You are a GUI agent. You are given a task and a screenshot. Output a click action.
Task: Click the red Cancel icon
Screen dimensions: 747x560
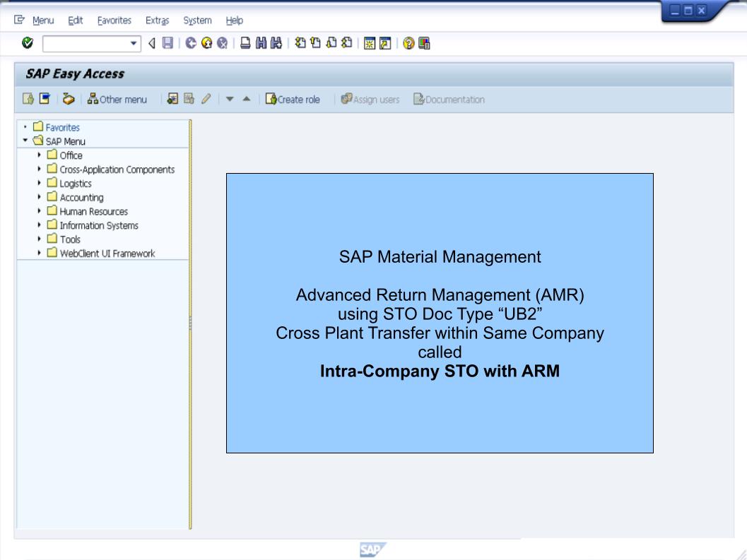[223, 43]
